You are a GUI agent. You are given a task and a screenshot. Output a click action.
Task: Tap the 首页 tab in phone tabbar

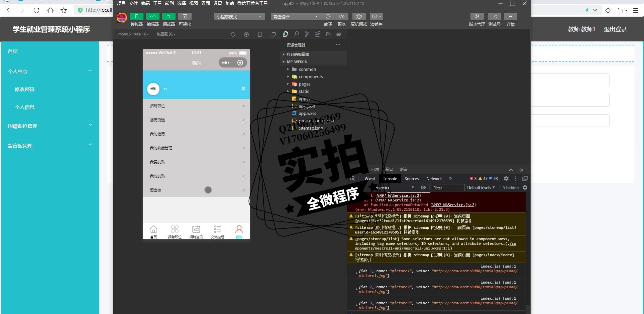(153, 231)
